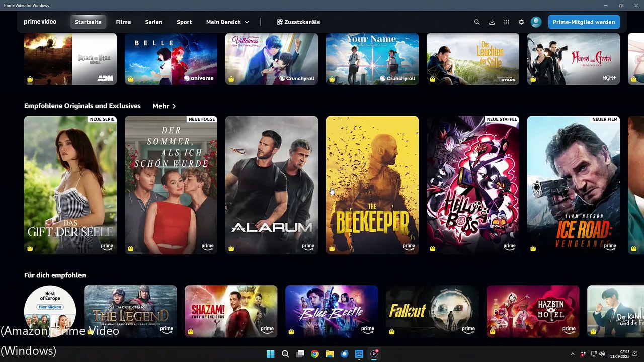Open the Your Name thumbnail

372,59
